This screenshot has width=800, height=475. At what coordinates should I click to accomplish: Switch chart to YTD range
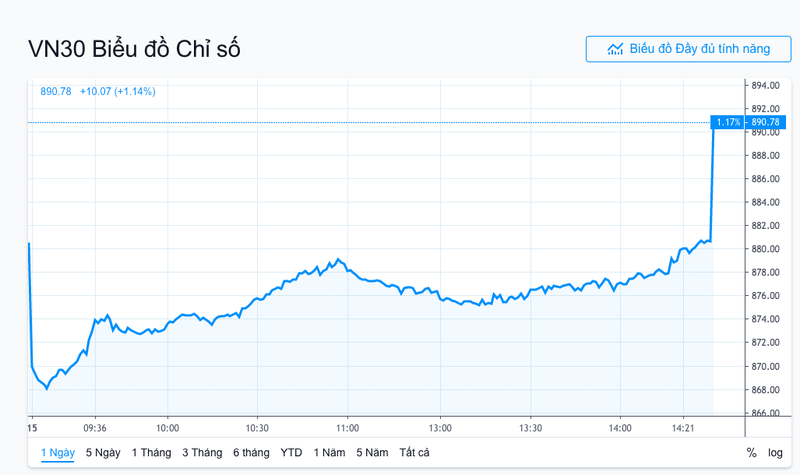tap(291, 452)
